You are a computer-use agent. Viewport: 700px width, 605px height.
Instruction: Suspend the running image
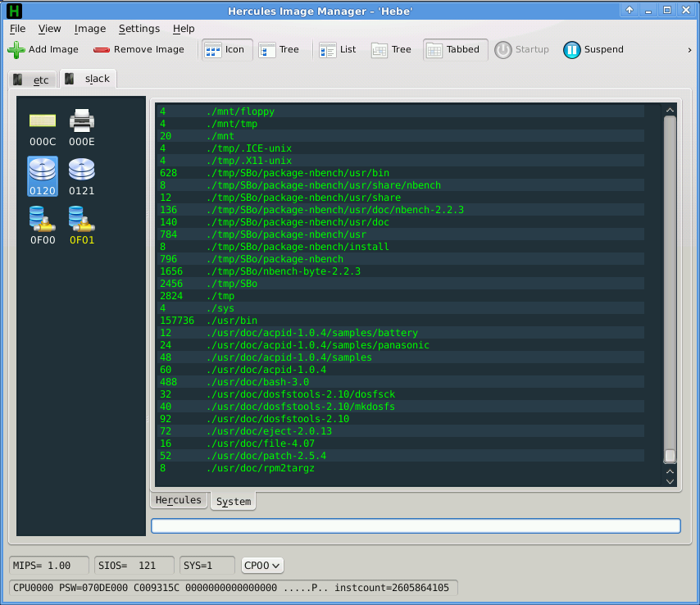coord(593,49)
